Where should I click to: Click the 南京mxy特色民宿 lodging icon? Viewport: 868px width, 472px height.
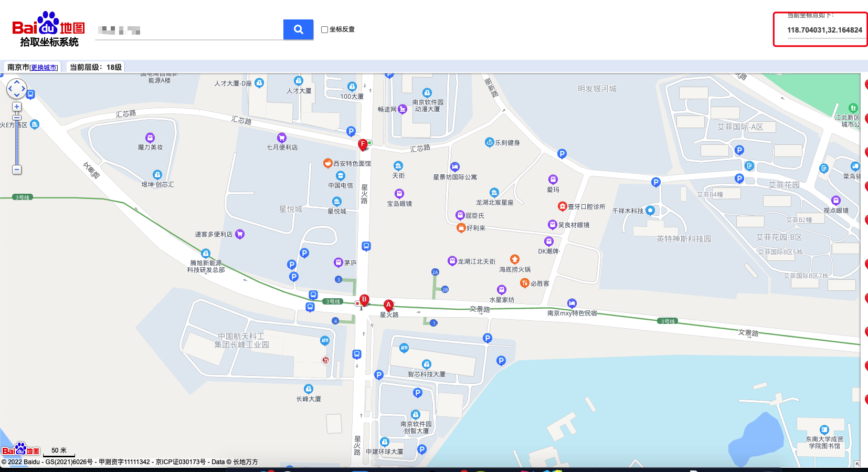[x=572, y=303]
